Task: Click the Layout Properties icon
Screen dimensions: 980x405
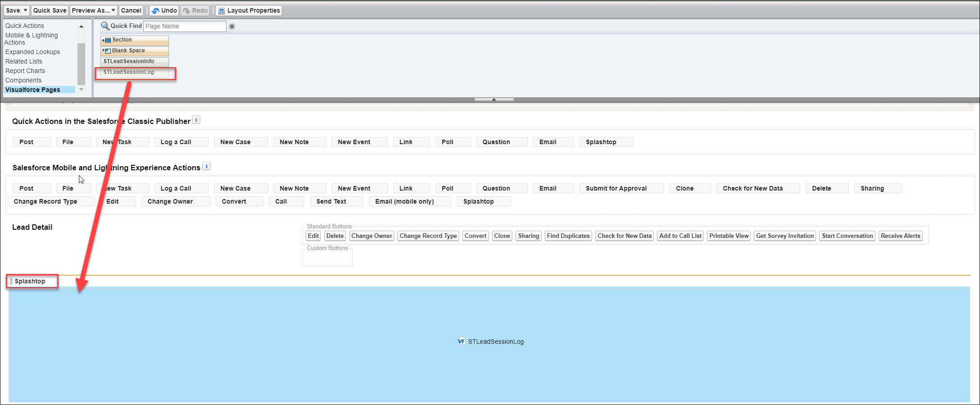Action: click(221, 11)
